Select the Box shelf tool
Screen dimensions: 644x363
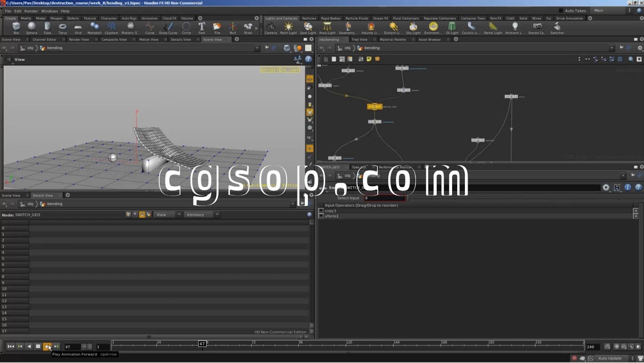click(x=16, y=28)
